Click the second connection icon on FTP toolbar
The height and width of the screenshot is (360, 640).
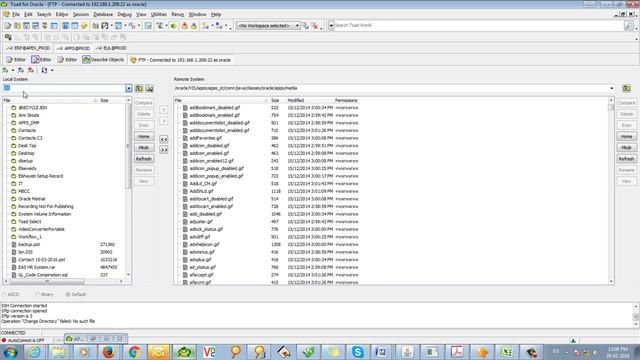point(20,70)
